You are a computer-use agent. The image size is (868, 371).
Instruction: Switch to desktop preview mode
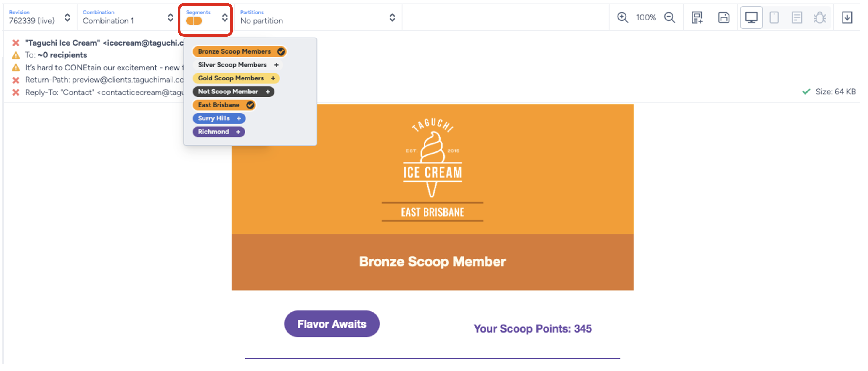751,17
